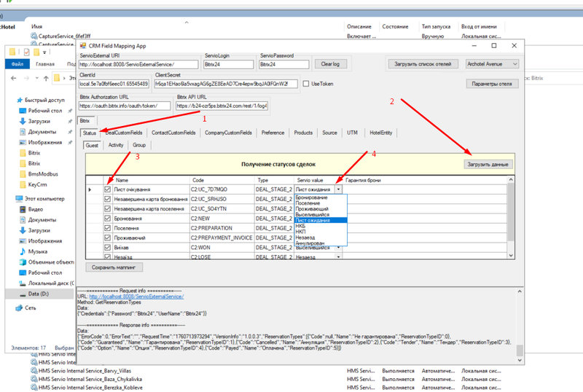The width and height of the screenshot is (583, 392).
Task: Select the Data (D:) drive
Action: click(39, 293)
